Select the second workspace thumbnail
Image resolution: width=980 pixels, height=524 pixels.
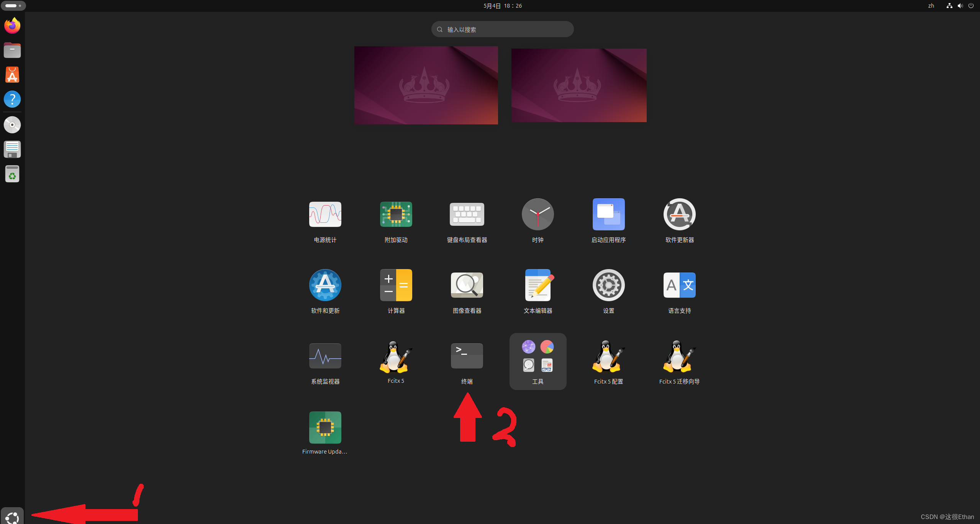tap(578, 85)
